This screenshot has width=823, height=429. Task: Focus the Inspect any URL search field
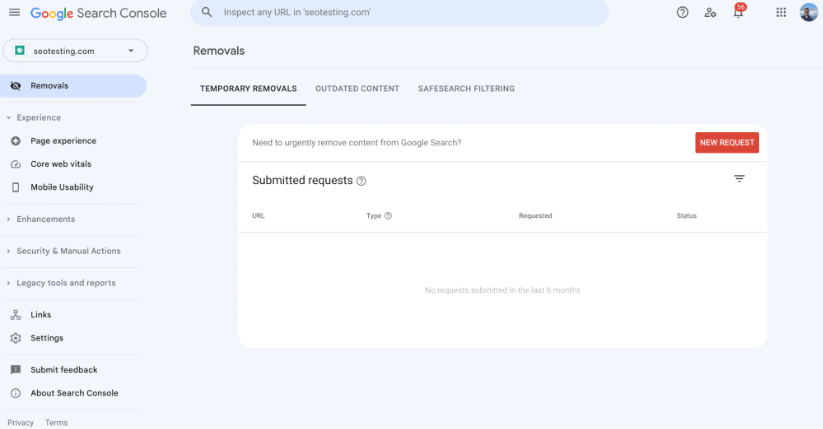(x=399, y=13)
